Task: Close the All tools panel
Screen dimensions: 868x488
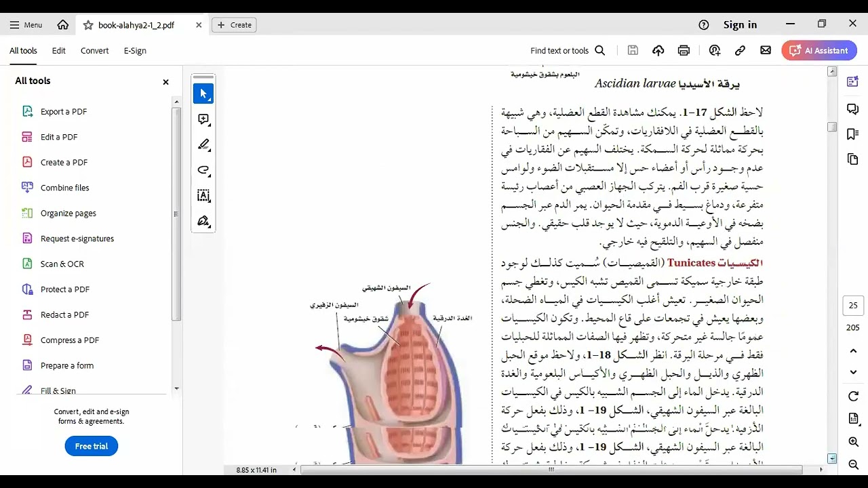Action: 165,82
